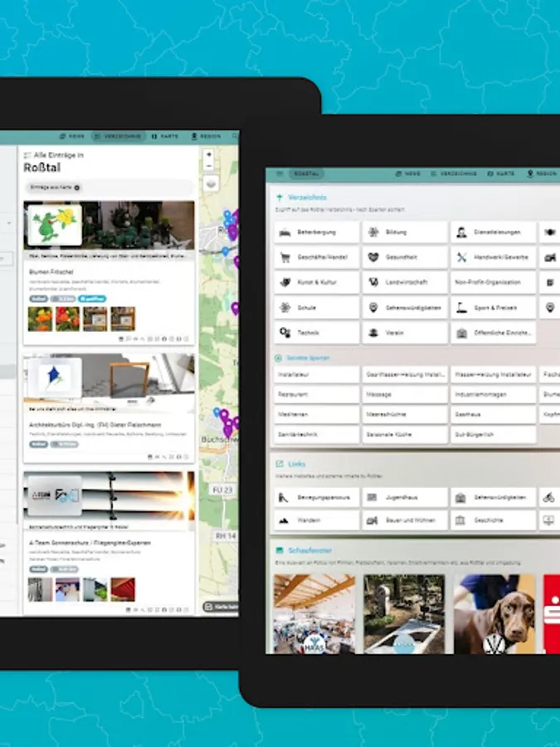Open hamburger menu on right tablet
Screen dimensions: 560x747
(x=280, y=174)
